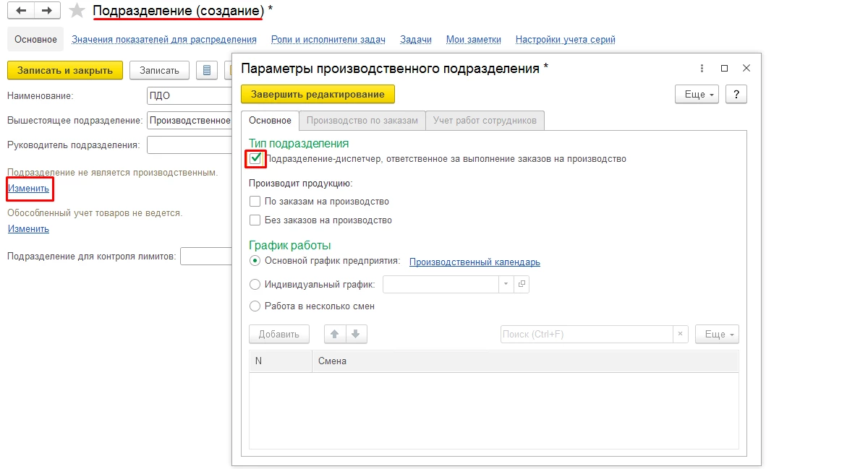
Task: Open the selected Индивидуальный график item
Action: click(x=522, y=284)
